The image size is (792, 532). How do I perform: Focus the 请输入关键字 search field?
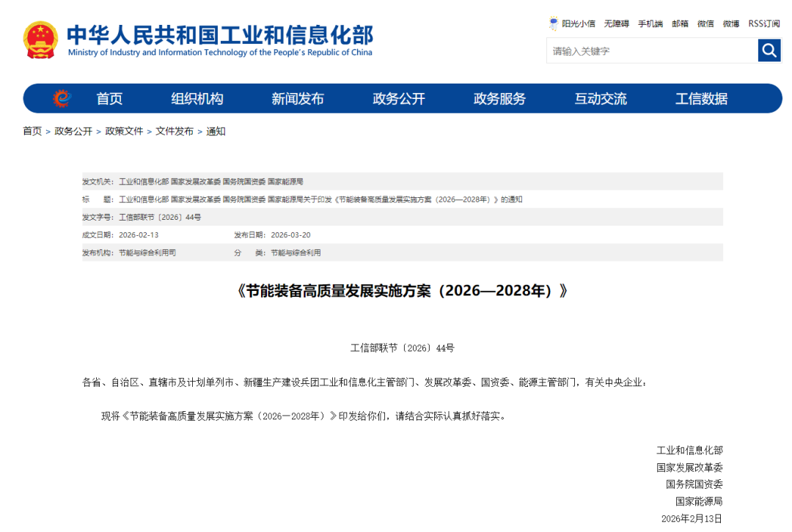[652, 51]
